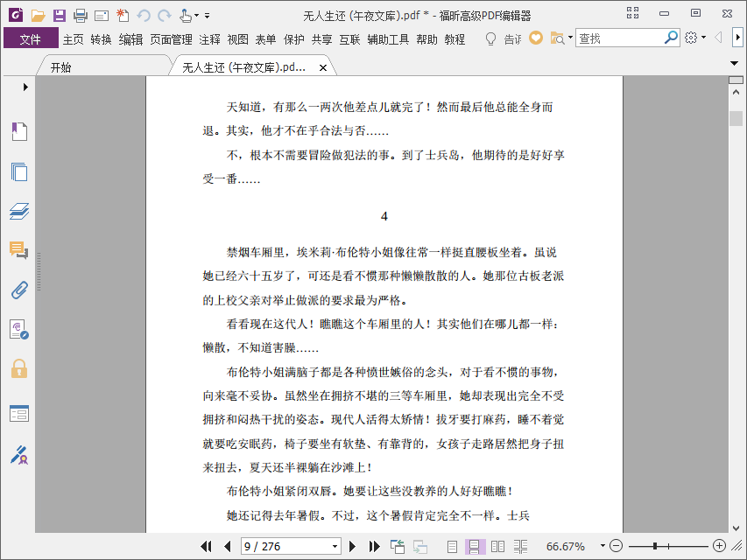Viewport: 747px width, 560px height.
Task: Open the 辅助工具 ribbon tab
Action: [388, 39]
